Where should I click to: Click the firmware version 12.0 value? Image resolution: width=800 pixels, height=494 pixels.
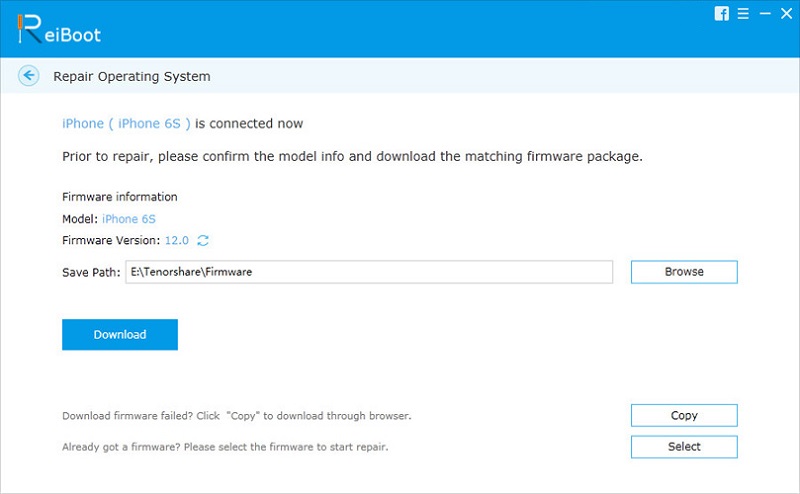pos(177,240)
